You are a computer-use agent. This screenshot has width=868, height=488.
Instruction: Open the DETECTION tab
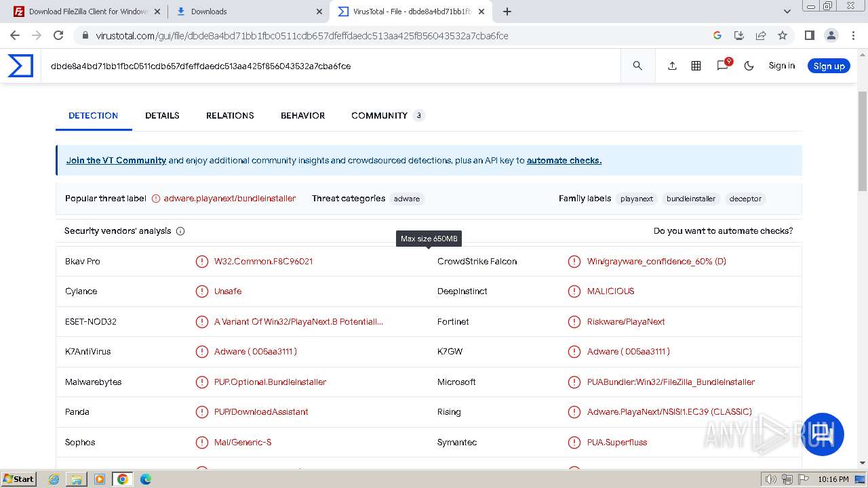coord(94,115)
